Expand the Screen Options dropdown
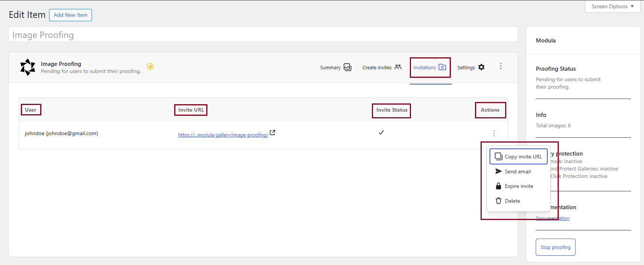The width and height of the screenshot is (644, 265). tap(612, 6)
